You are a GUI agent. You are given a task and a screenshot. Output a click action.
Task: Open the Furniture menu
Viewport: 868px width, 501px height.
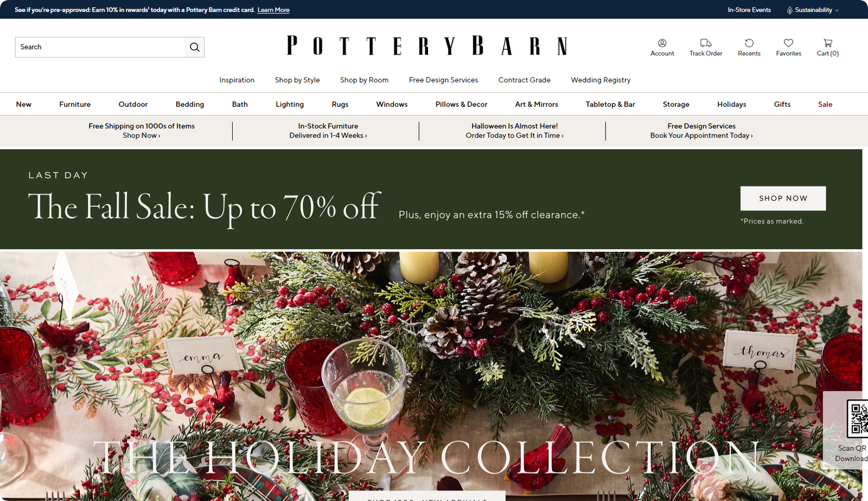pos(75,104)
